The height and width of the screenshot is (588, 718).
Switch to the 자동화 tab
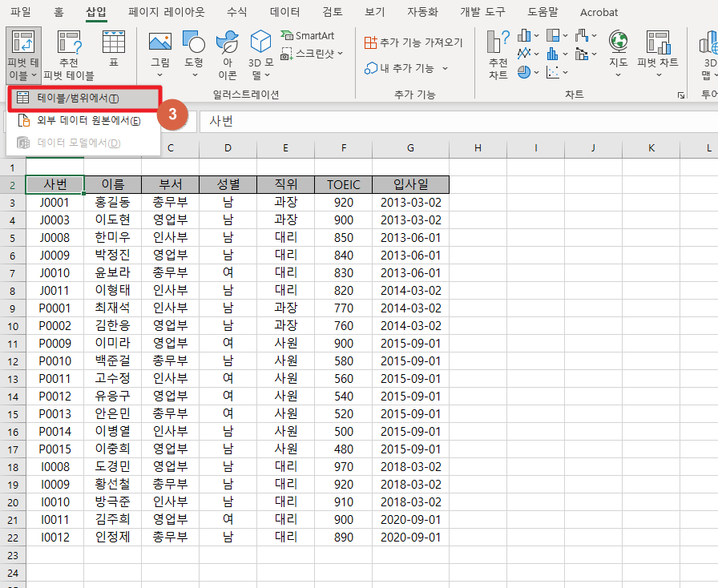click(x=422, y=12)
